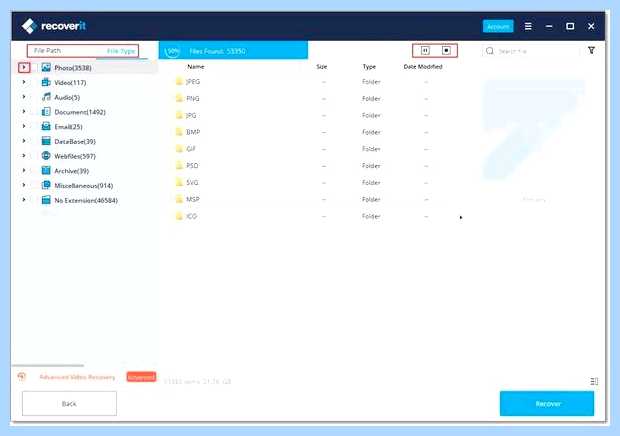Sort by the Size column header
Image resolution: width=620 pixels, height=436 pixels.
pos(321,66)
